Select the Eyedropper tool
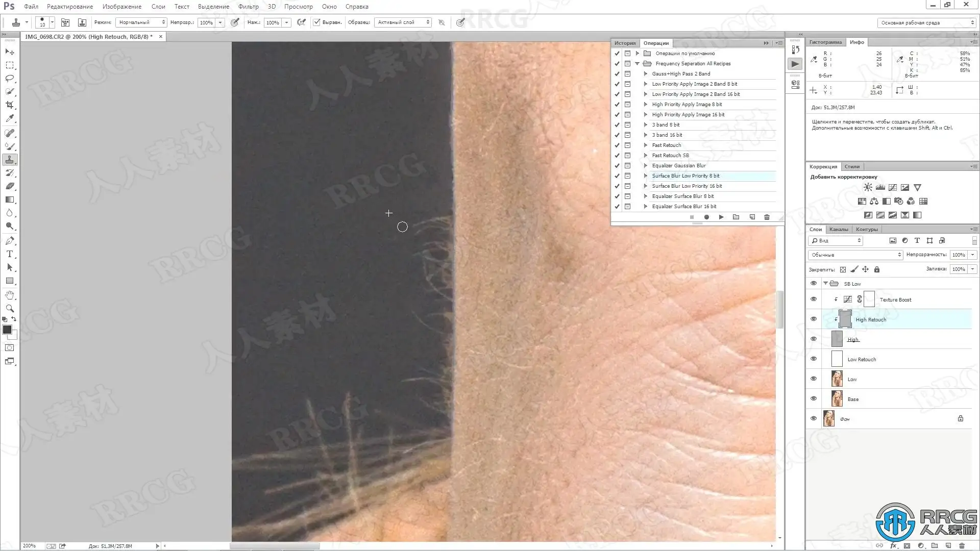This screenshot has height=551, width=980. tap(10, 118)
